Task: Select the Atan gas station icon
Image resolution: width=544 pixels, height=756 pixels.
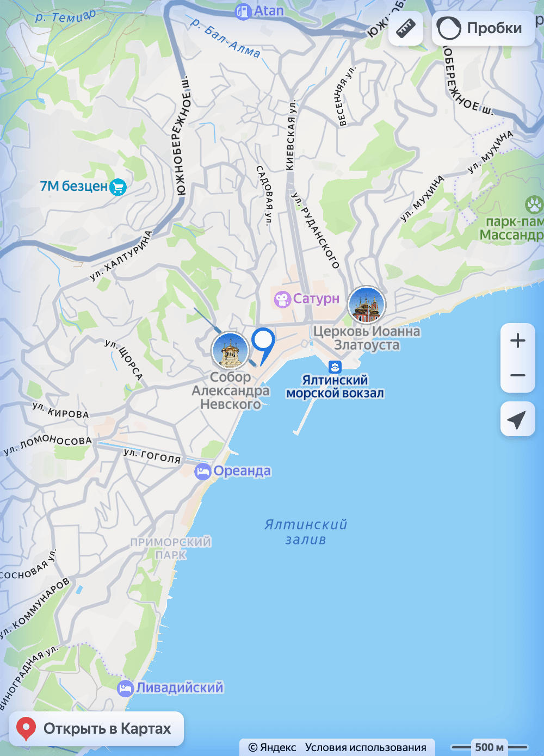Action: pyautogui.click(x=243, y=11)
